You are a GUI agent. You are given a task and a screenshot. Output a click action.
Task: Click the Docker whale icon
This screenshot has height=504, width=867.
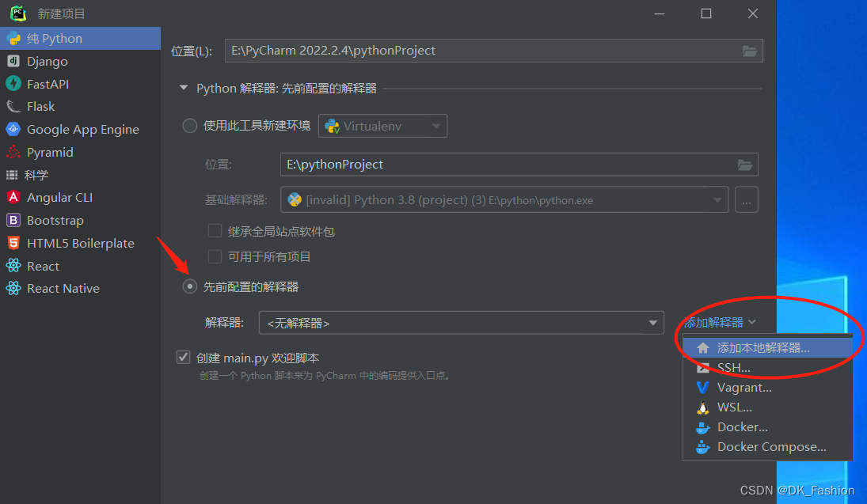point(703,427)
